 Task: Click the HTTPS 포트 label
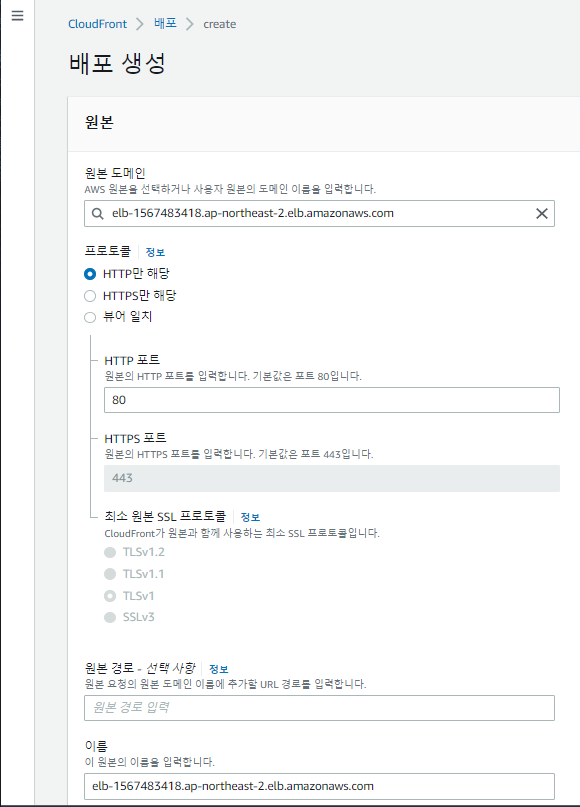135,438
